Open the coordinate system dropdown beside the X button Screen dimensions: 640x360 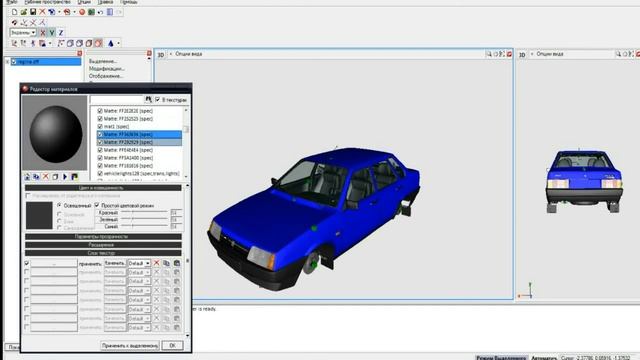coord(23,33)
